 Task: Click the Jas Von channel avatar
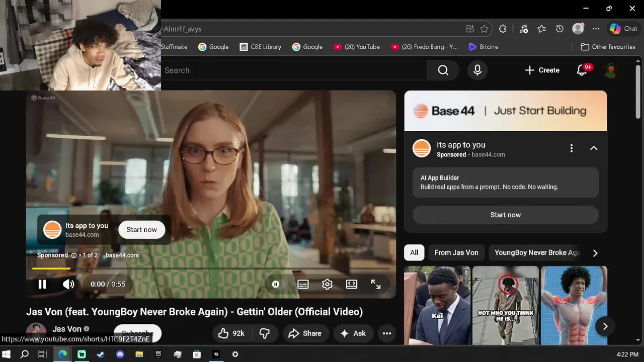[36, 332]
